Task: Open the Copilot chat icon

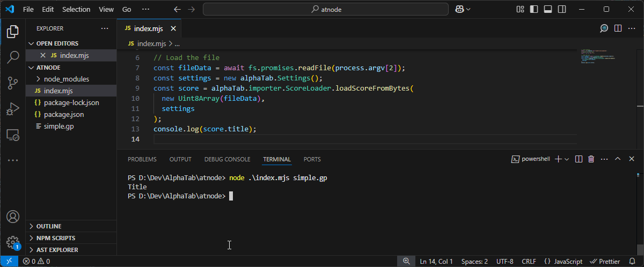Action: [x=459, y=9]
